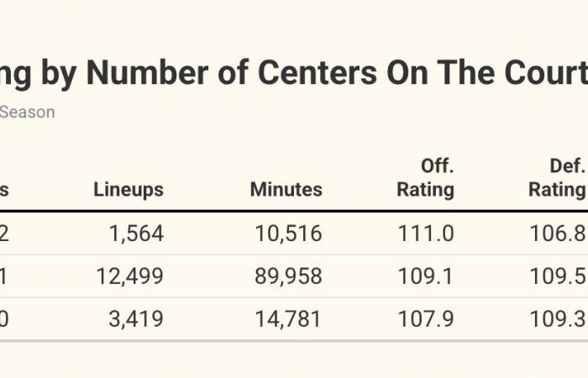Select the 109.1 offensive rating cell
Screen dimensions: 588x378
pyautogui.click(x=426, y=276)
